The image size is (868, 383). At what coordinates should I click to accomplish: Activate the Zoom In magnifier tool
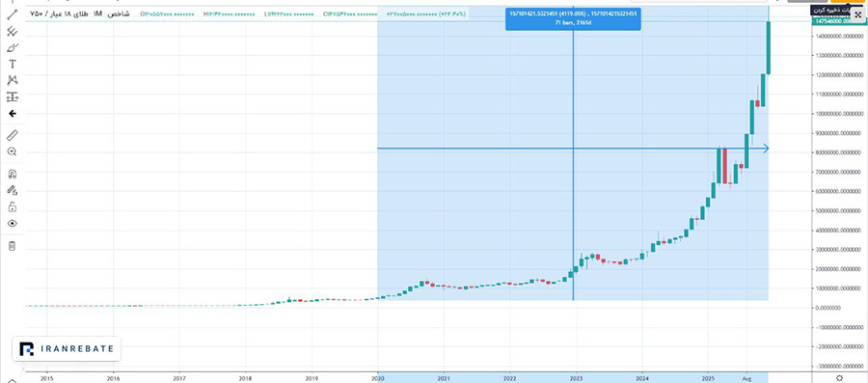[13, 151]
